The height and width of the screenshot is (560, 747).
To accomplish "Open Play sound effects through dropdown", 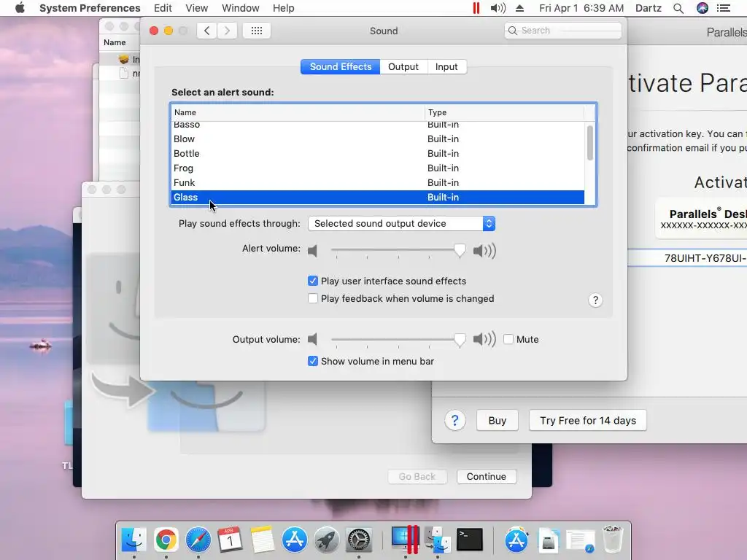I will tap(402, 223).
